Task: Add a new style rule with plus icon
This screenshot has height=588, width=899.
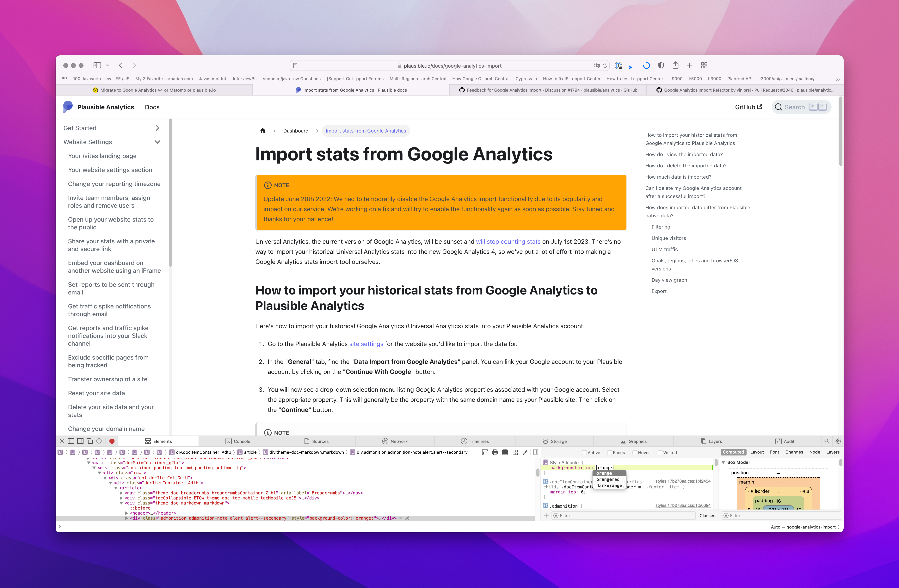Action: (546, 516)
